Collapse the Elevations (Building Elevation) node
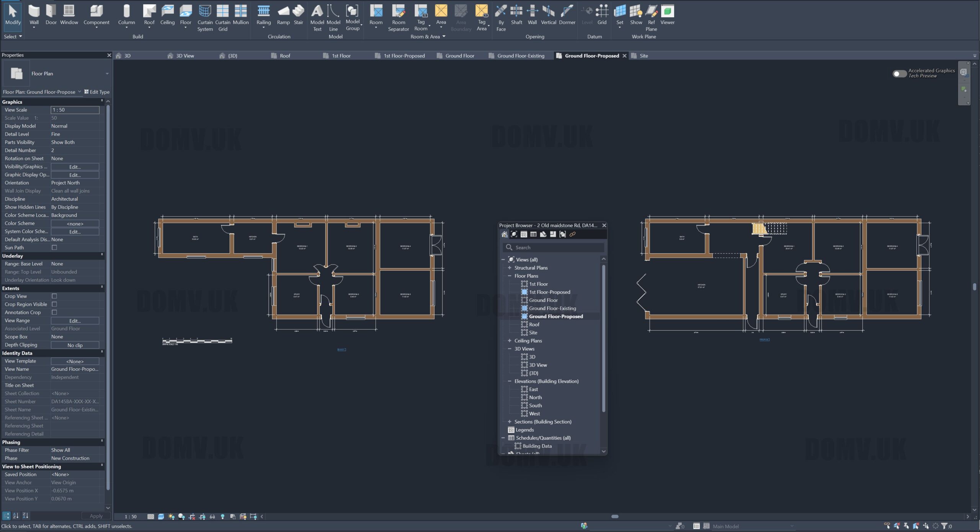980x532 pixels. click(510, 381)
